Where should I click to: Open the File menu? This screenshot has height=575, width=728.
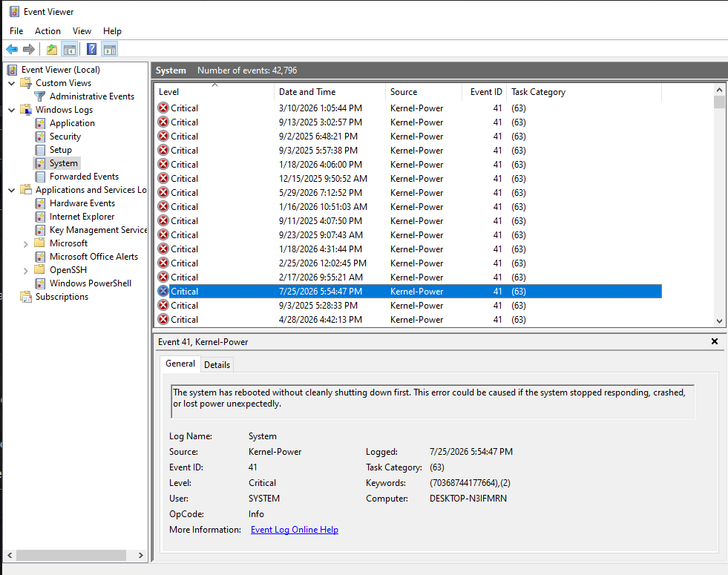[x=16, y=31]
